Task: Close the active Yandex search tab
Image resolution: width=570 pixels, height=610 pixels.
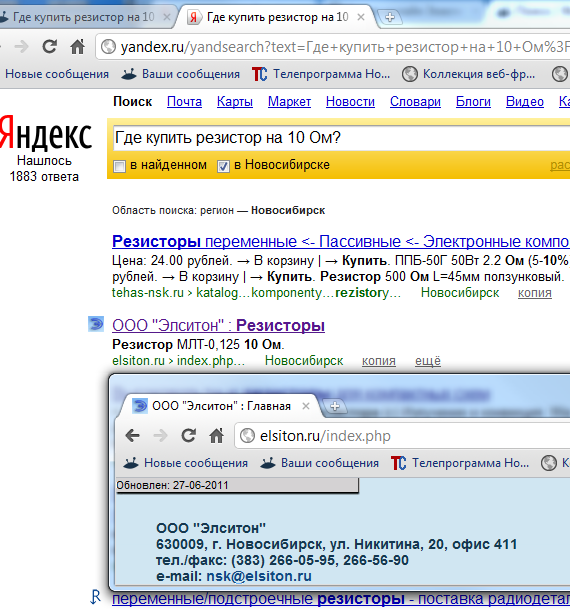Action: coord(361,17)
